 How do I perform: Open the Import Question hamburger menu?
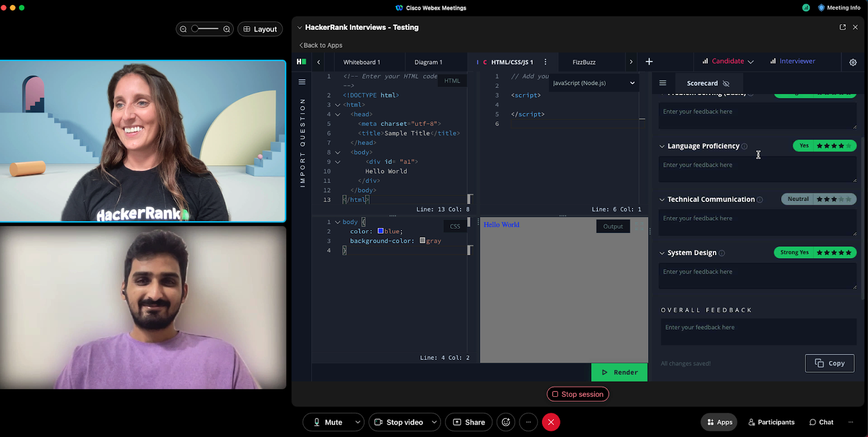pos(302,82)
